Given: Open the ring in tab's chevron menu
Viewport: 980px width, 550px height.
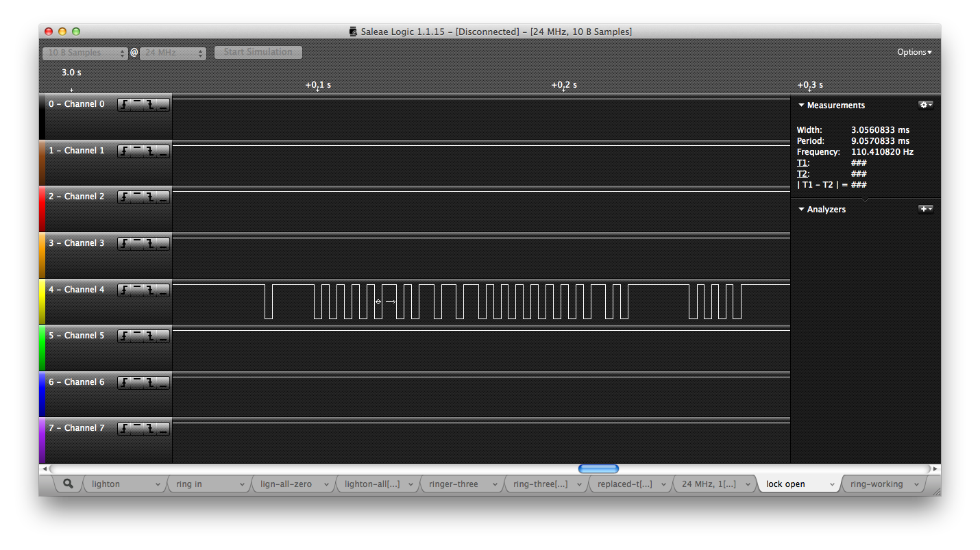Looking at the screenshot, I should [x=242, y=484].
